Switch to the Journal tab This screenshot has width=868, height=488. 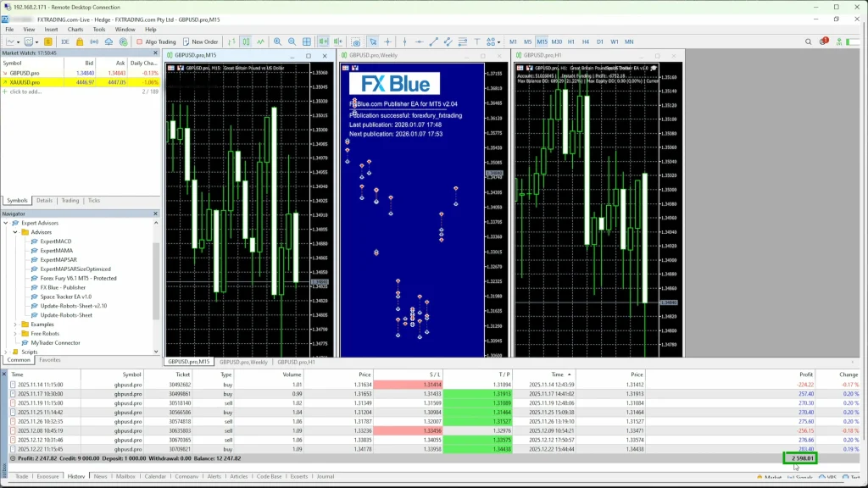click(325, 477)
